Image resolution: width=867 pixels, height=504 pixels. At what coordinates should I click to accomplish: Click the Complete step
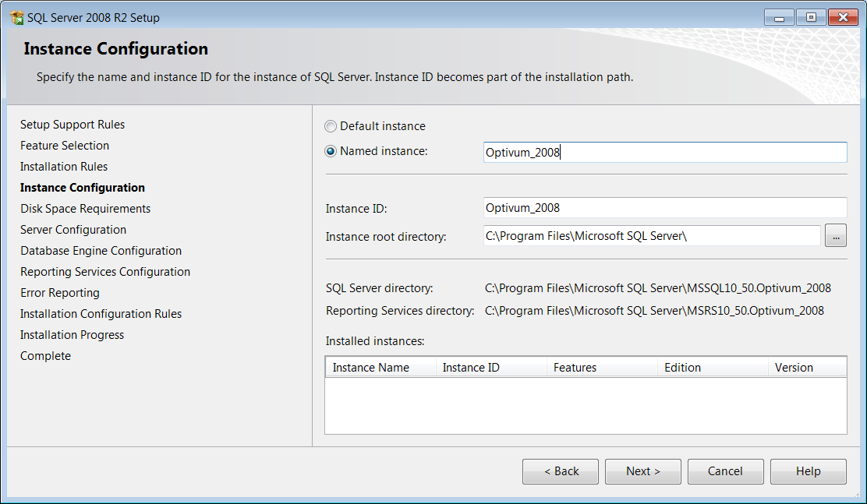45,356
